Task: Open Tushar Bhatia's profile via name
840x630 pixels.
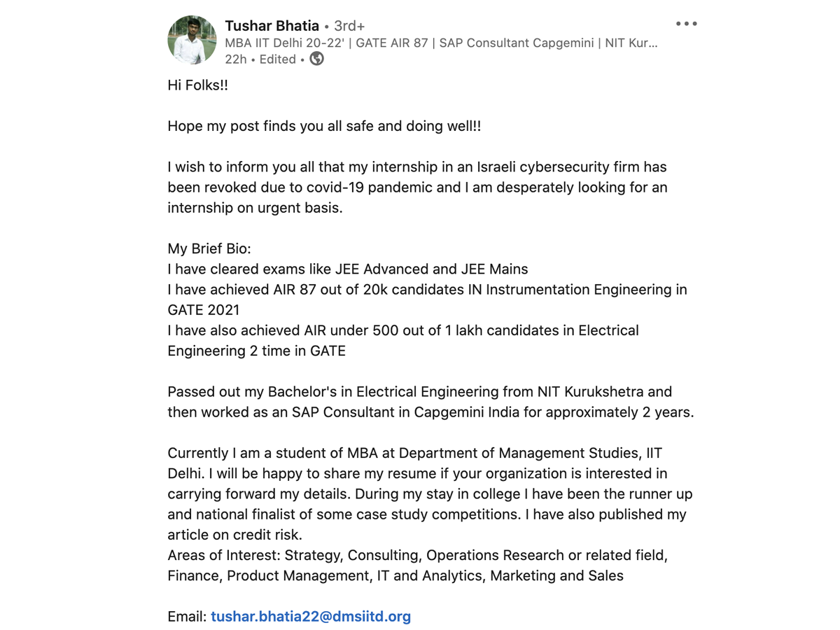Action: click(x=272, y=26)
